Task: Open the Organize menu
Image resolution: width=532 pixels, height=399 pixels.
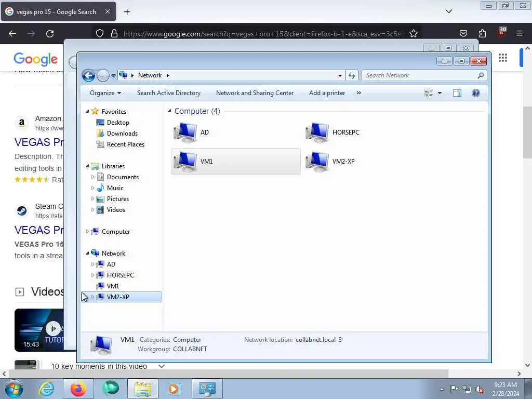Action: tap(105, 93)
